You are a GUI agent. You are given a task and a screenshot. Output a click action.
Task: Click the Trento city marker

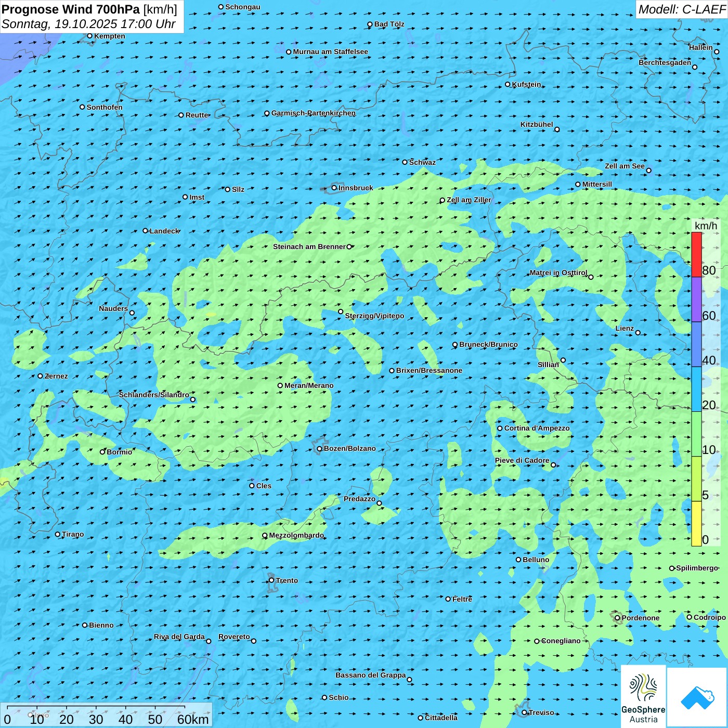pos(271,580)
